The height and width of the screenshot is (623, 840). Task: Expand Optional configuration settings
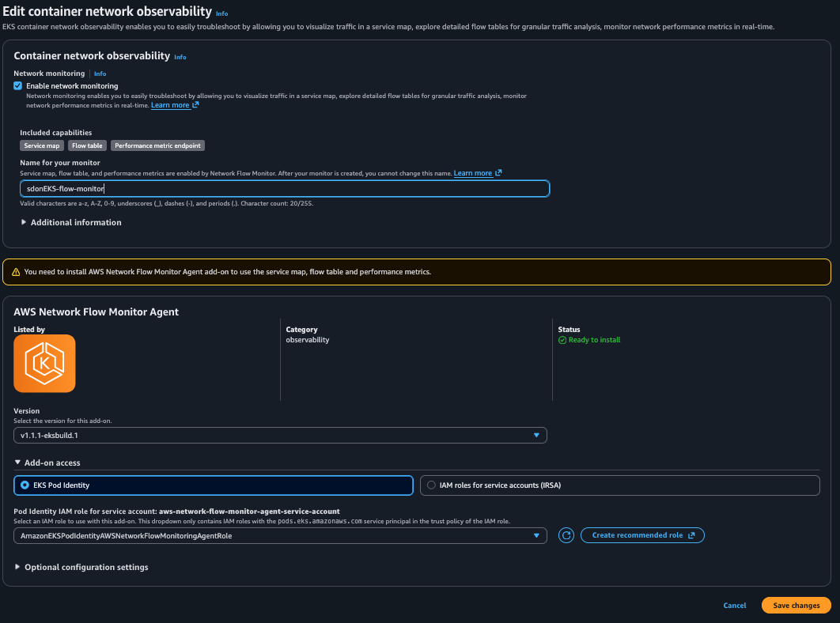pyautogui.click(x=81, y=568)
